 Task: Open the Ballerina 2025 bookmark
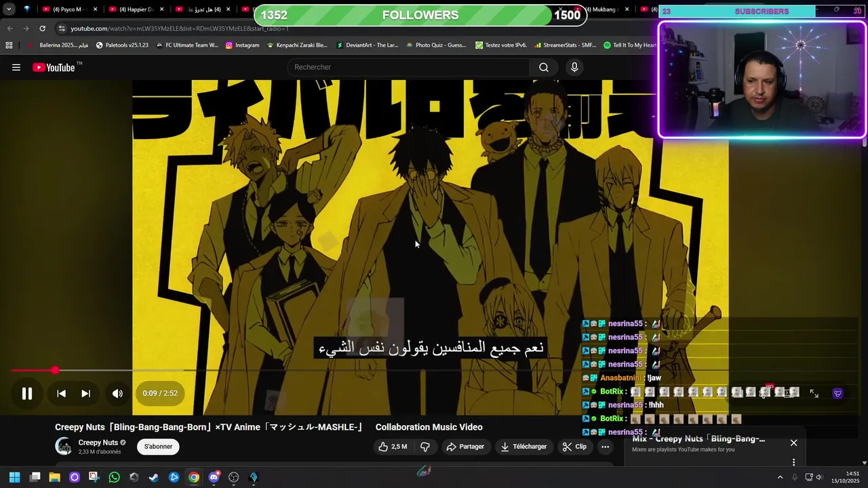[58, 45]
